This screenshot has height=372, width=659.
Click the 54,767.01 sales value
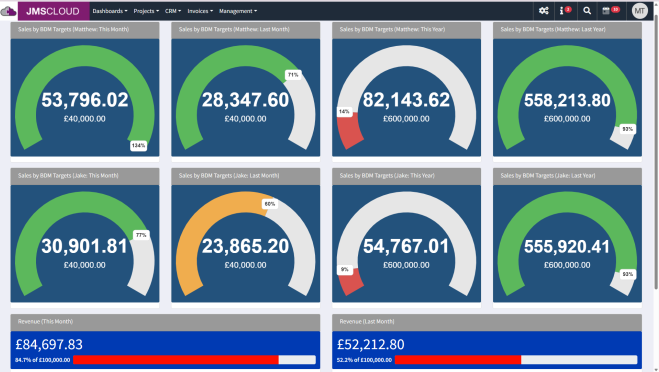[x=406, y=246]
